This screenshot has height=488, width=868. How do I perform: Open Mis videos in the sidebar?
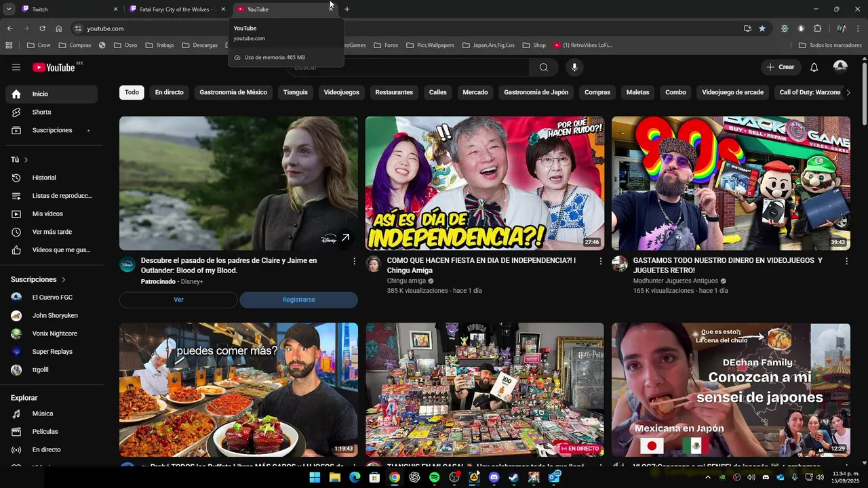[x=52, y=213]
